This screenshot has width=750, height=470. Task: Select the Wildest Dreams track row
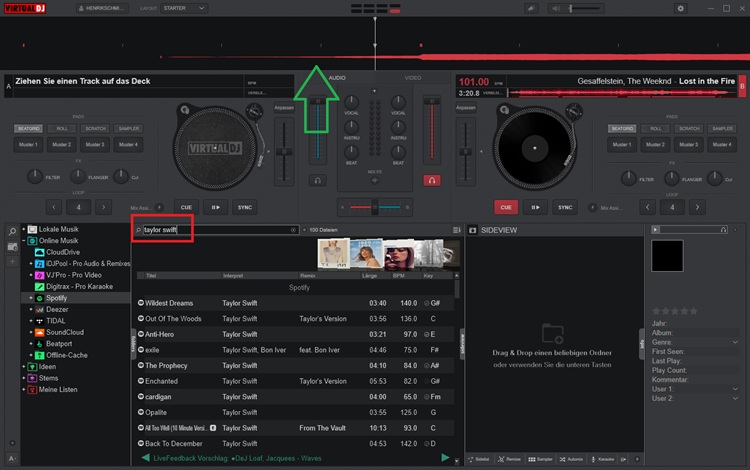[x=295, y=303]
